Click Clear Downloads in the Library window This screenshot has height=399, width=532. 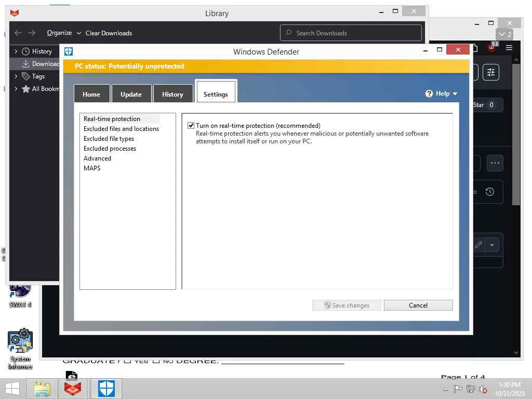pos(109,33)
